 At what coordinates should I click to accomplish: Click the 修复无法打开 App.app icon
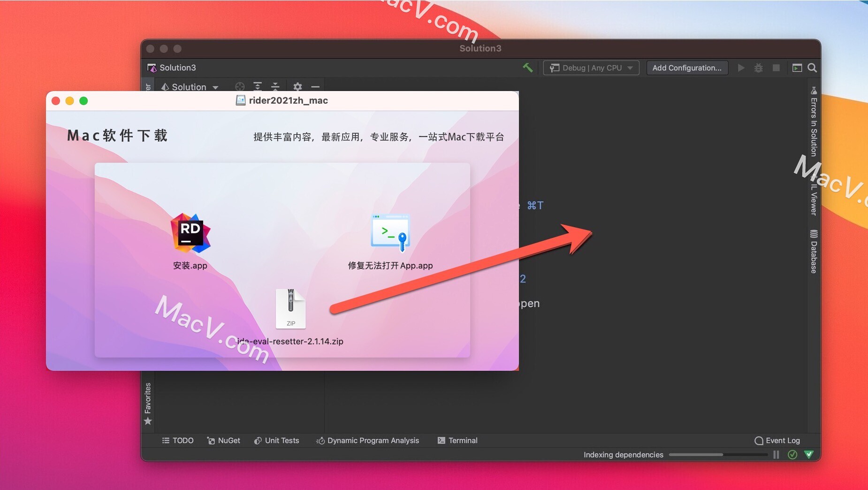(390, 233)
